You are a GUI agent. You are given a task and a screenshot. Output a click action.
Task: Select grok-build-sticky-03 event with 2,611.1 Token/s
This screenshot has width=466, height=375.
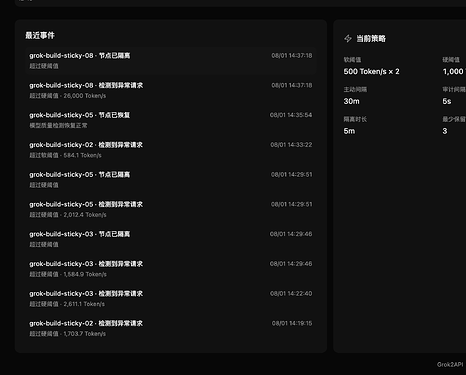pyautogui.click(x=171, y=299)
